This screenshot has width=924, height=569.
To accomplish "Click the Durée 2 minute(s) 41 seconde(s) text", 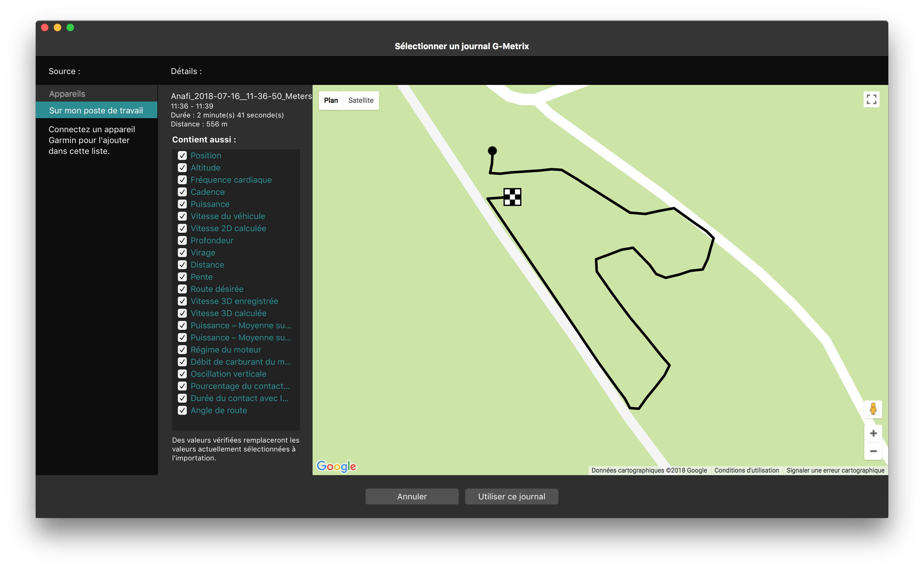I will click(227, 115).
